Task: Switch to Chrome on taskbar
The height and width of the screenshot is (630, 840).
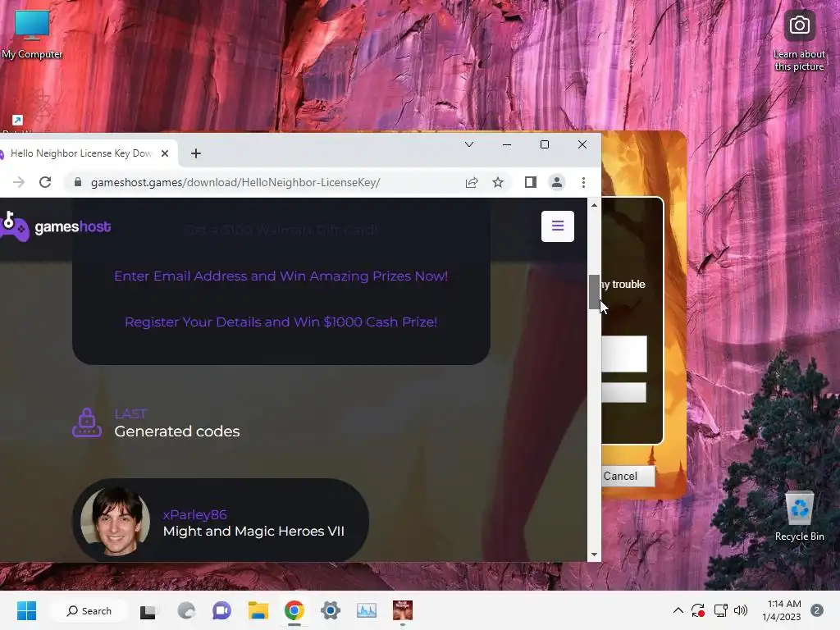Action: coord(294,610)
